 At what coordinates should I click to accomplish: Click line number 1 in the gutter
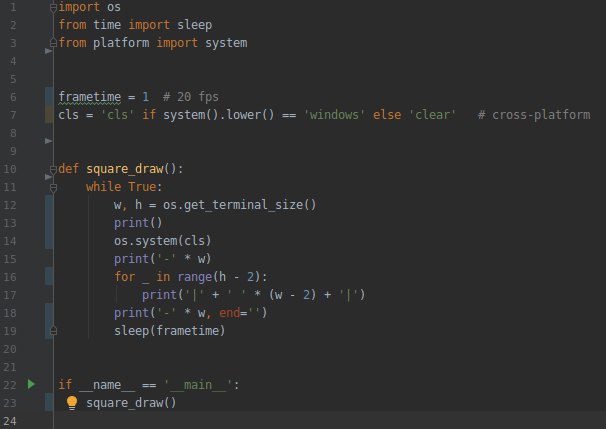(x=13, y=7)
